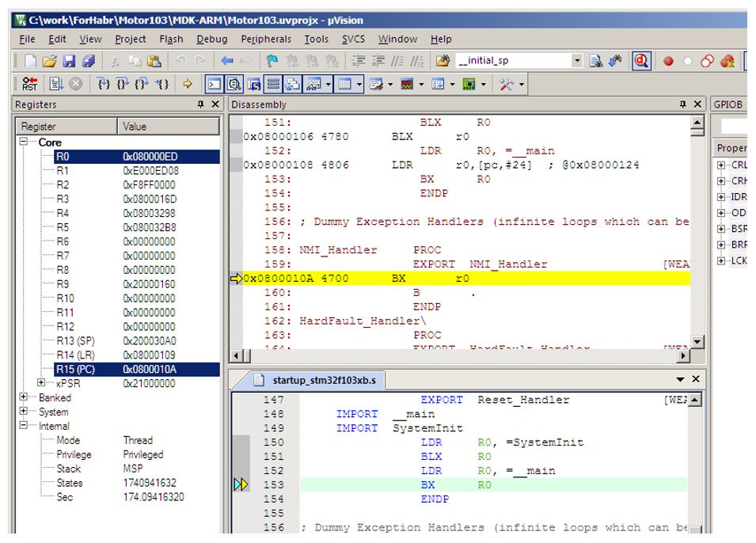Open the __initial_sp find dropdown
The height and width of the screenshot is (543, 756).
pos(576,61)
